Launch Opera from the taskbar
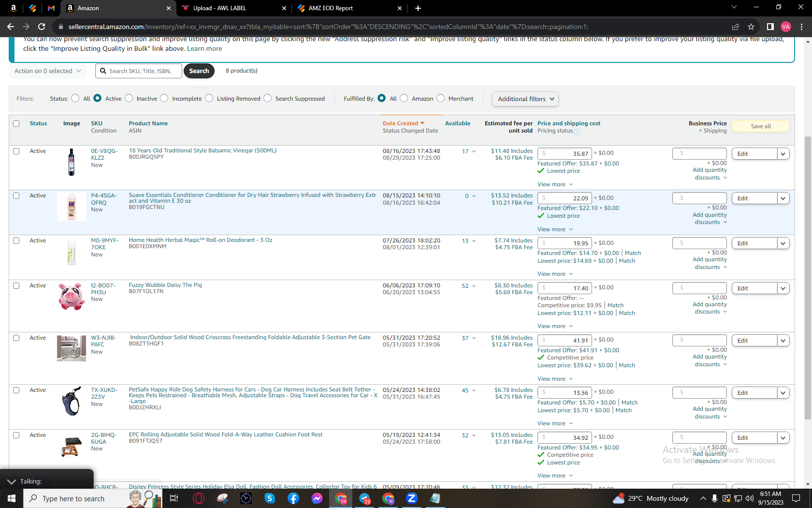Viewport: 812px width, 508px height. pyautogui.click(x=199, y=498)
